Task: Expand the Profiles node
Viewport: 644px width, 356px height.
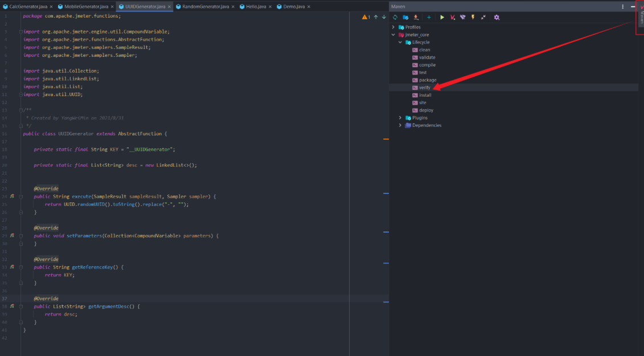Action: (x=393, y=27)
